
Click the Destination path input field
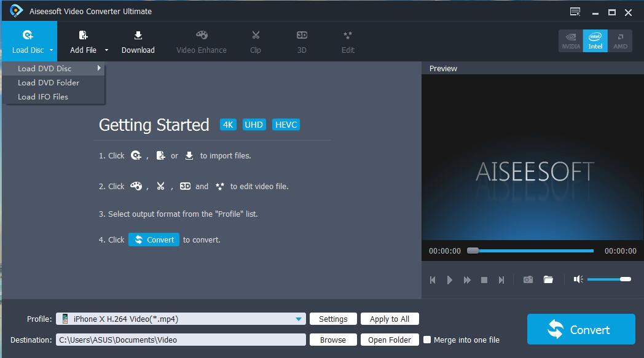(181, 340)
